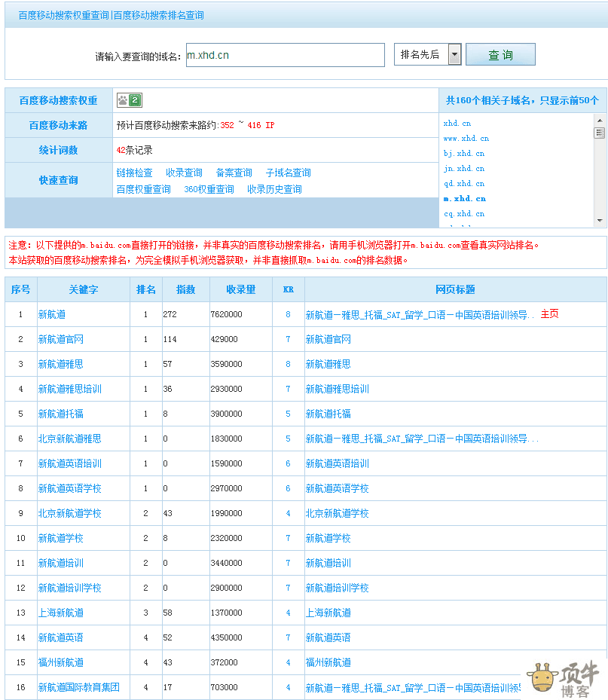Select subdomain cq.xhd.cn in the list
This screenshot has width=608, height=700.
464,214
